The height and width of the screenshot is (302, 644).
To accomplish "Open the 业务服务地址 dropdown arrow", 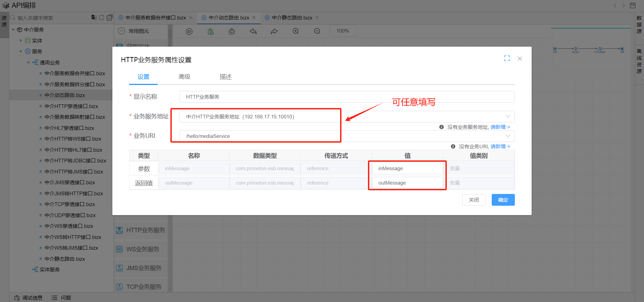I will pyautogui.click(x=508, y=116).
